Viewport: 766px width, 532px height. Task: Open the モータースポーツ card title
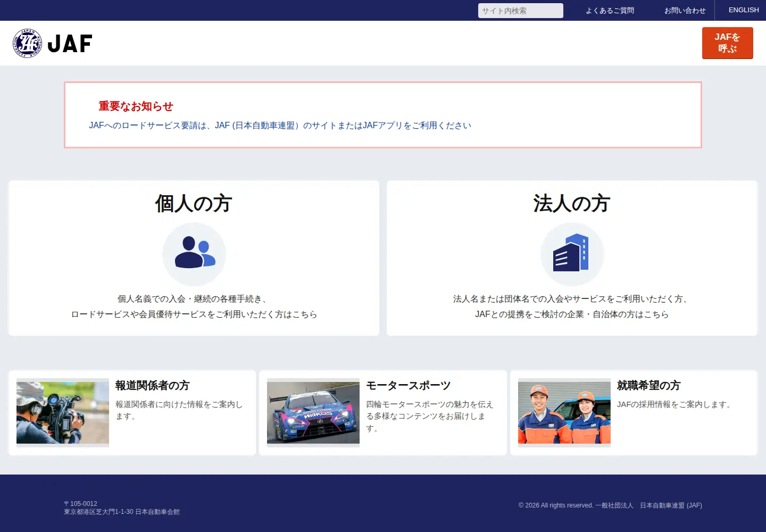click(409, 385)
